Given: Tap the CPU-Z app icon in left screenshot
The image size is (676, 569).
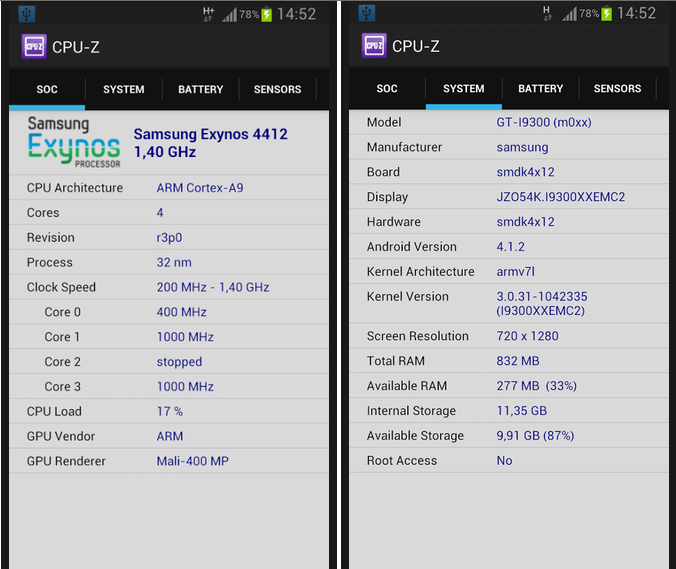Looking at the screenshot, I should pos(34,47).
